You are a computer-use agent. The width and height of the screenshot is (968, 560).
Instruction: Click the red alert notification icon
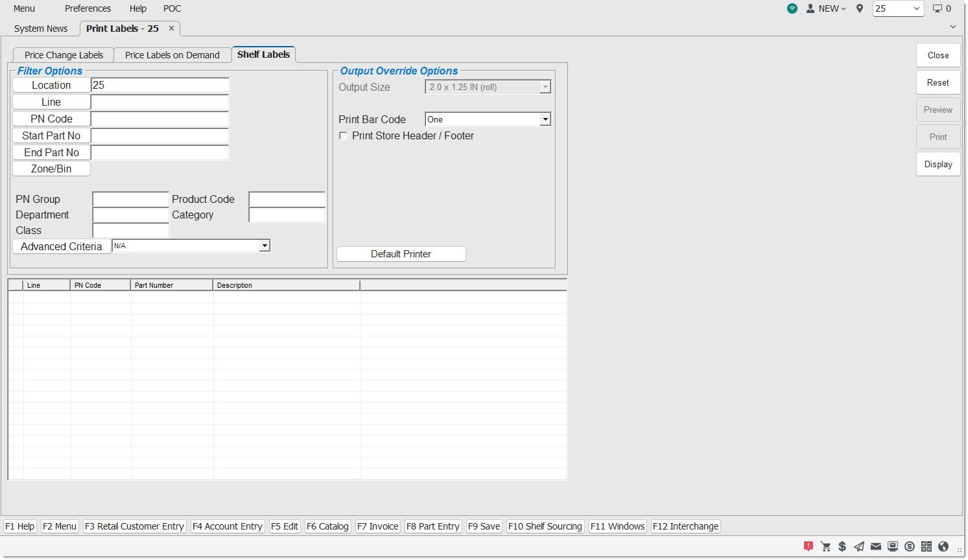click(x=809, y=546)
